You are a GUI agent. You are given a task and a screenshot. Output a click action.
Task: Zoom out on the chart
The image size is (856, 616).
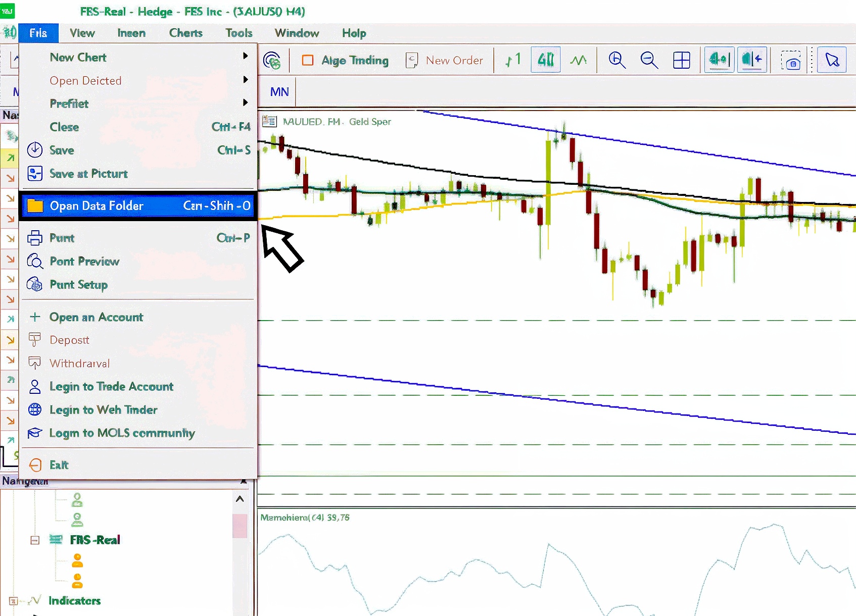point(649,60)
